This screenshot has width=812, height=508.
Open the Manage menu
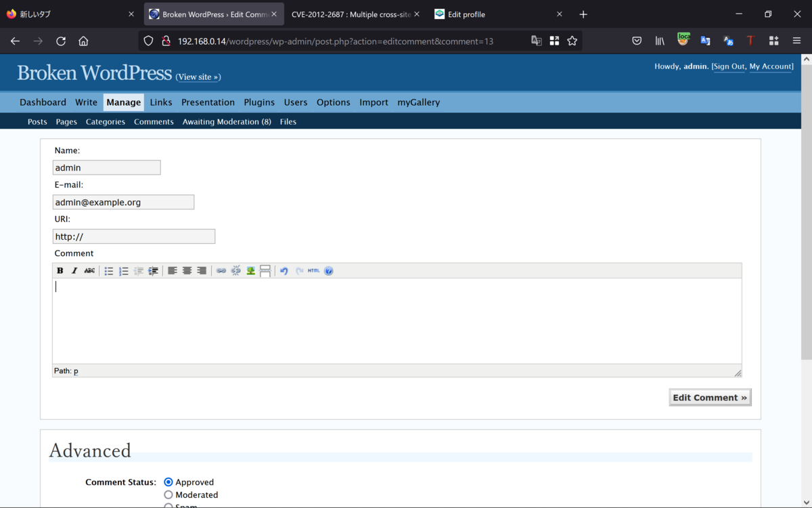[124, 102]
